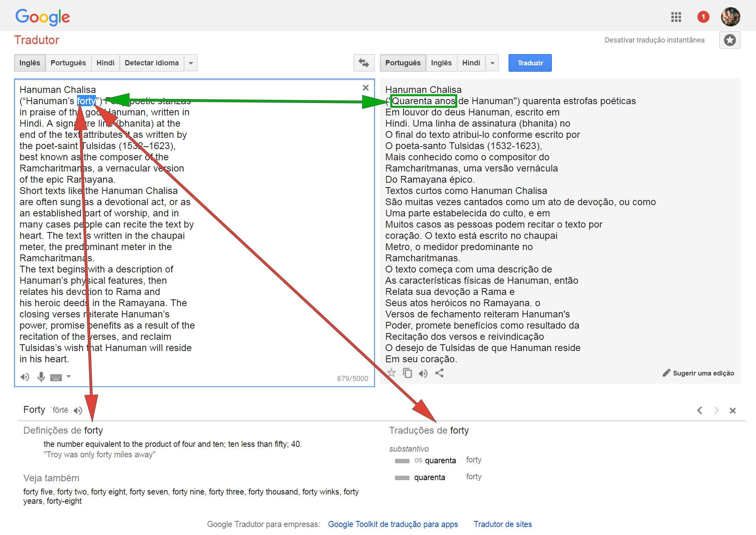Expand the target language dropdown arrow

pyautogui.click(x=492, y=63)
